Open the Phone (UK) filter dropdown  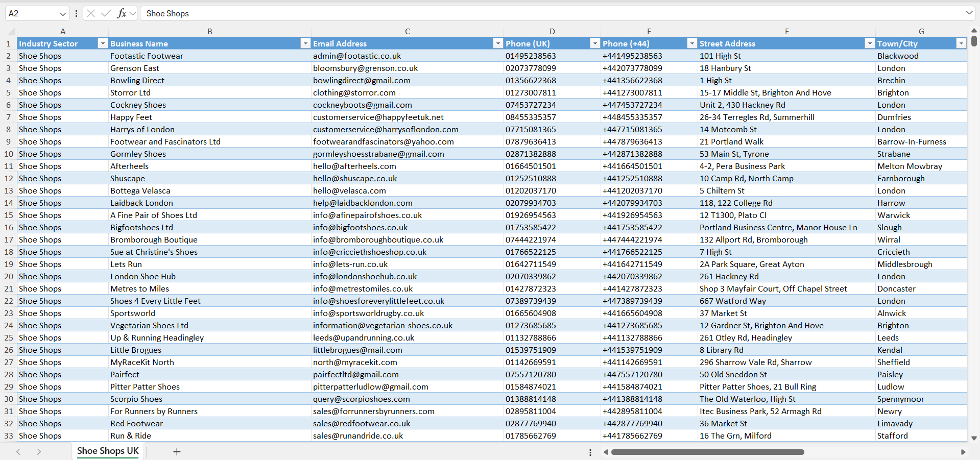pyautogui.click(x=595, y=44)
